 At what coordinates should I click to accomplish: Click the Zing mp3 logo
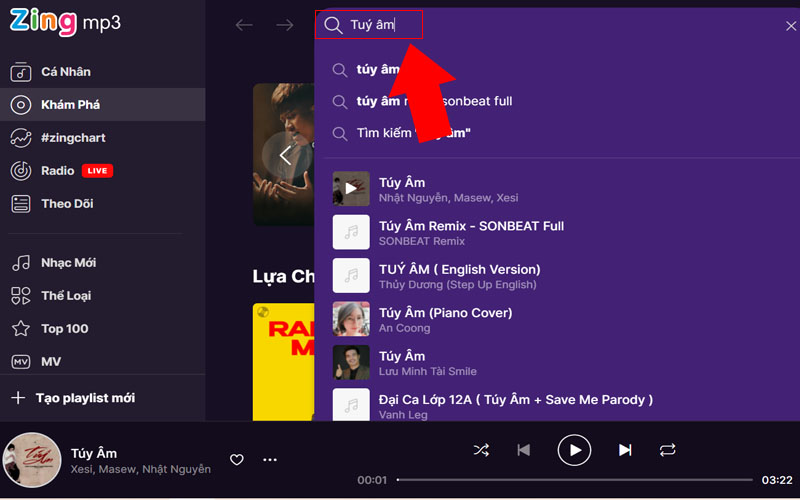pyautogui.click(x=65, y=22)
